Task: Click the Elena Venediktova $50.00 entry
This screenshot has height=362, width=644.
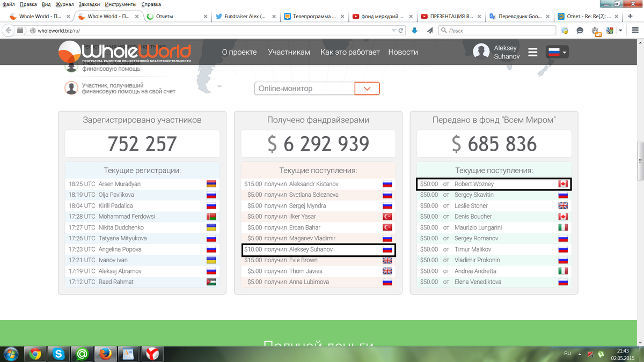Action: [x=494, y=282]
